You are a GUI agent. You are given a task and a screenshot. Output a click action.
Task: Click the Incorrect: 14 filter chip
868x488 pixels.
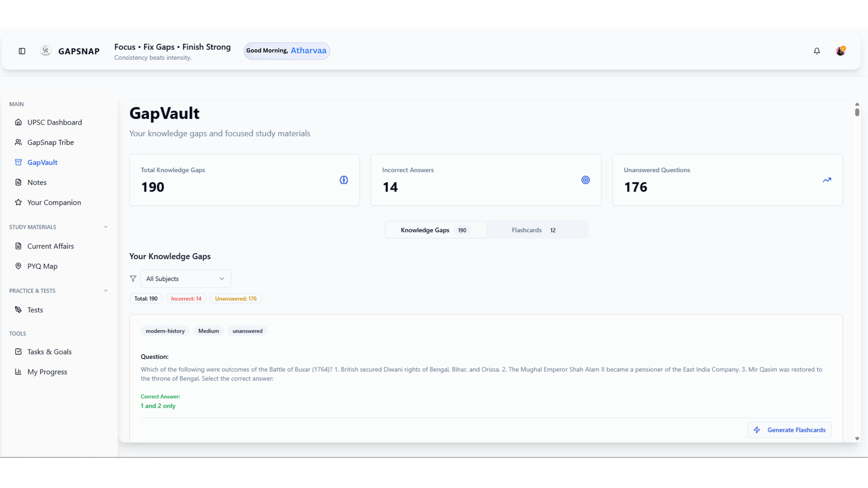[x=186, y=299]
